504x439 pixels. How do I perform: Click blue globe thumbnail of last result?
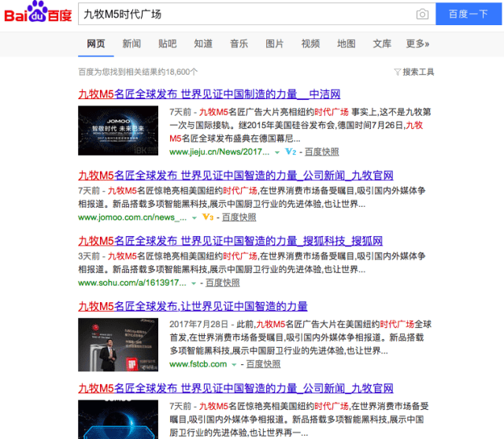(x=118, y=419)
